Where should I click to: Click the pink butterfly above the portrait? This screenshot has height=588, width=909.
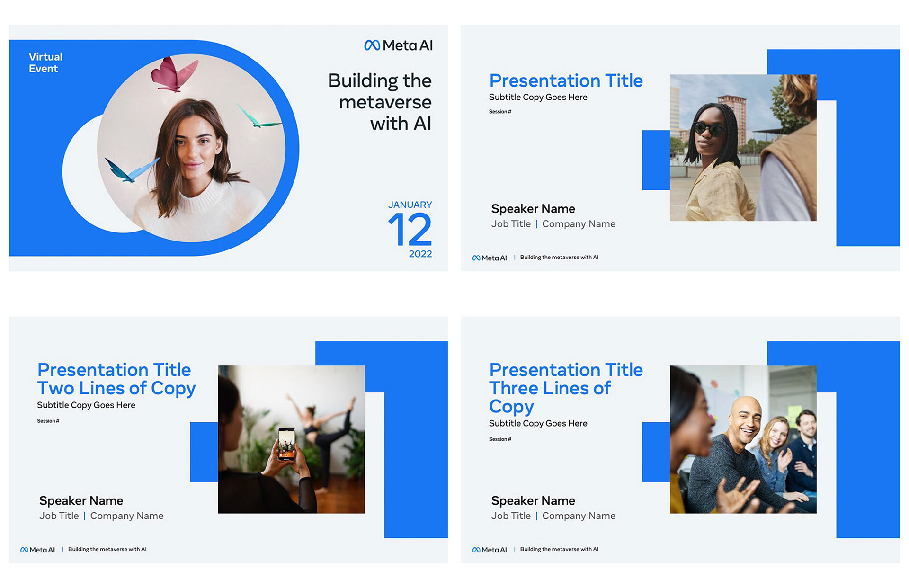(x=174, y=73)
